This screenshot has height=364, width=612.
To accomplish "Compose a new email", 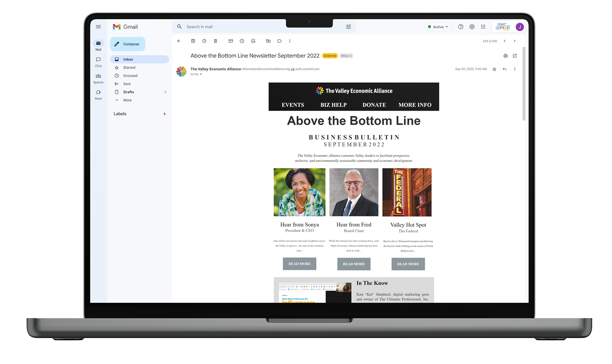I will [x=127, y=44].
